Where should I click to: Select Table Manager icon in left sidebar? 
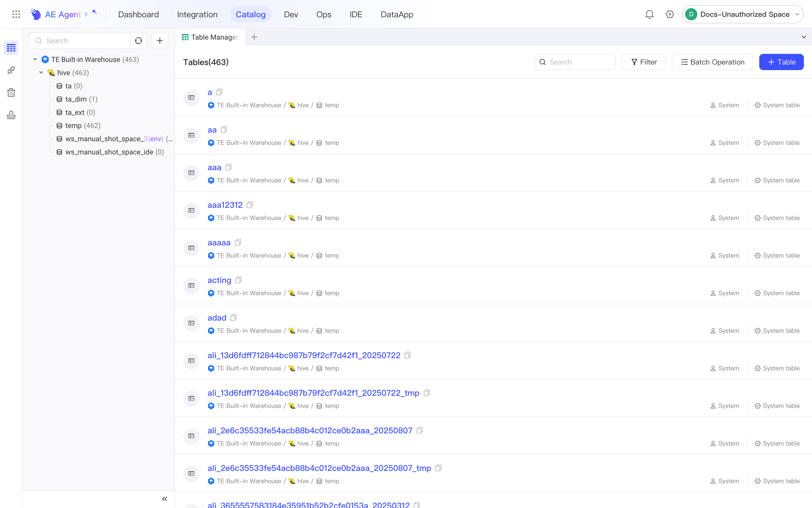pos(11,48)
